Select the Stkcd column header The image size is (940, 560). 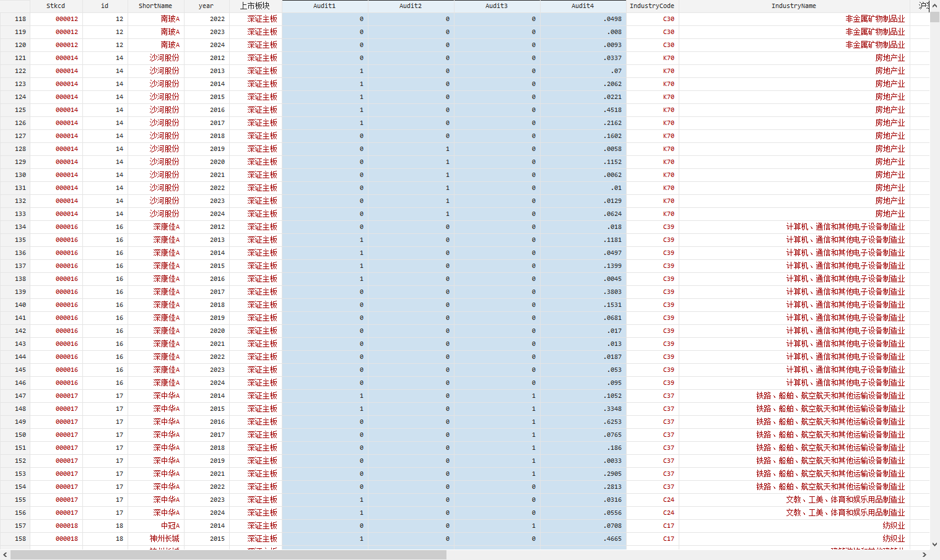[x=56, y=6]
